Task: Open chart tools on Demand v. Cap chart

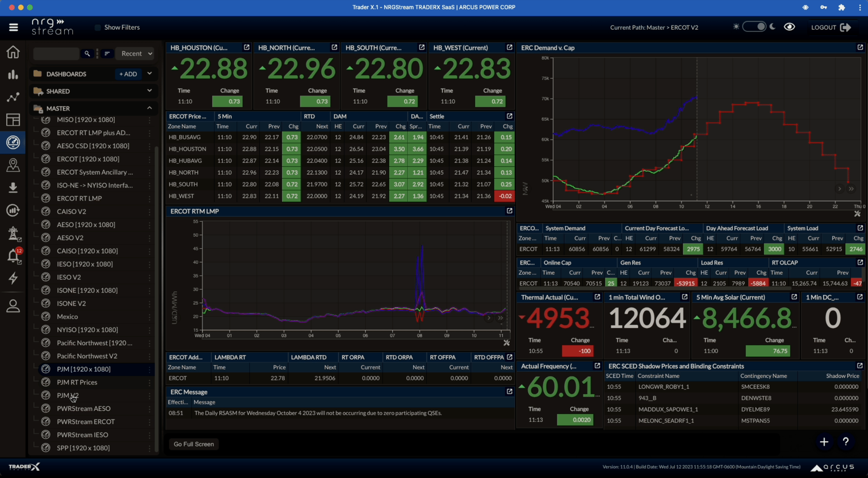Action: (857, 214)
